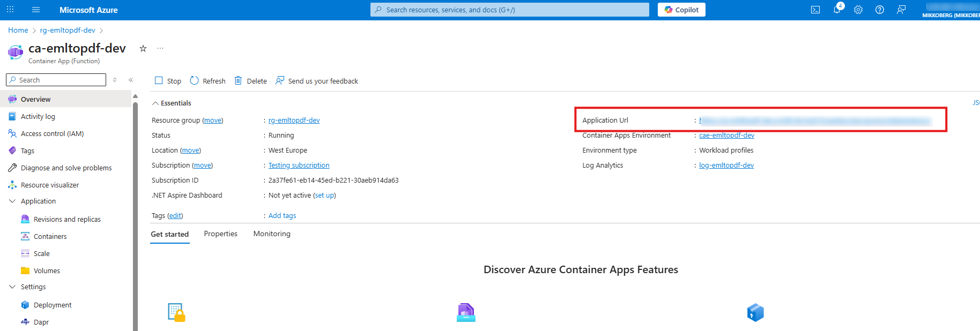
Task: Click the Copilot button
Action: 681,10
